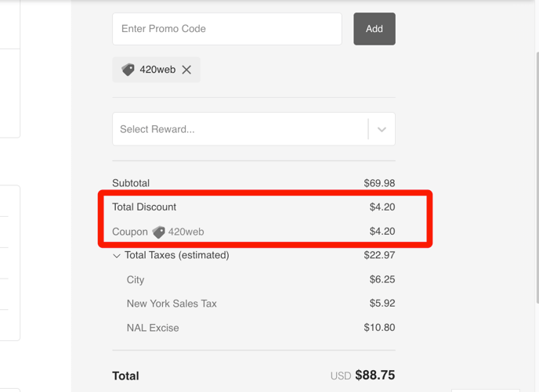
Task: Click the Total Taxes (estimated) label
Action: pyautogui.click(x=177, y=255)
